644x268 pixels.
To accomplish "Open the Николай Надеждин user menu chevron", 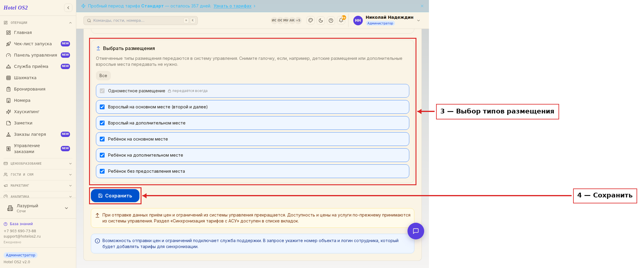I will (419, 21).
